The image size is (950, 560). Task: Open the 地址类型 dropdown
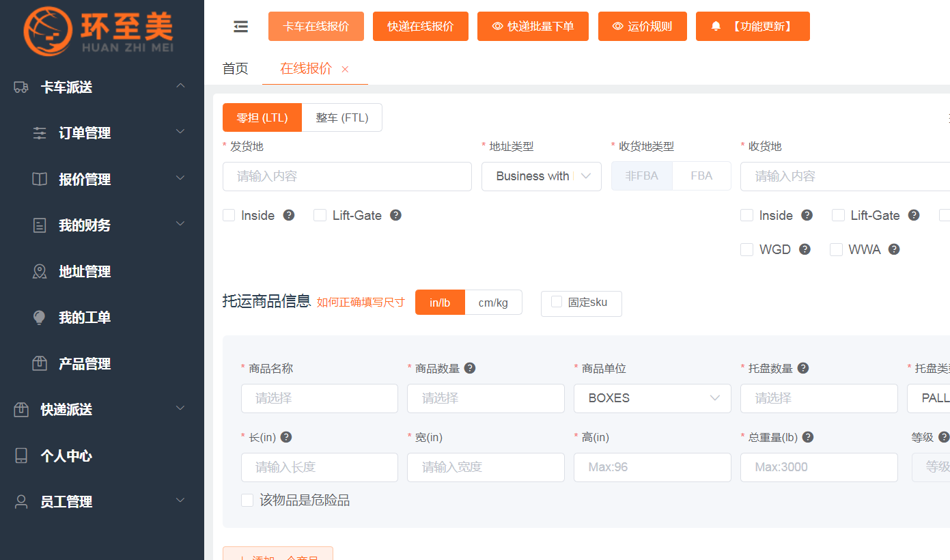[541, 176]
